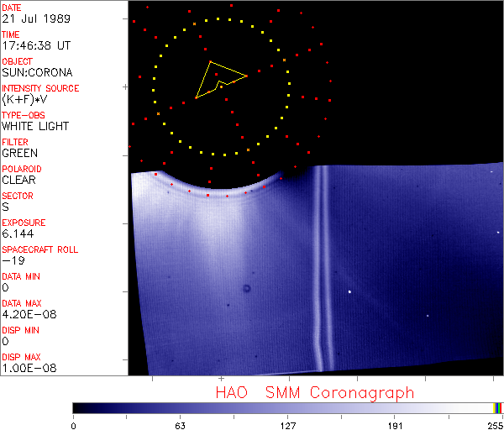Click the 191 color bar label
504x430 pixels.
pyautogui.click(x=395, y=426)
